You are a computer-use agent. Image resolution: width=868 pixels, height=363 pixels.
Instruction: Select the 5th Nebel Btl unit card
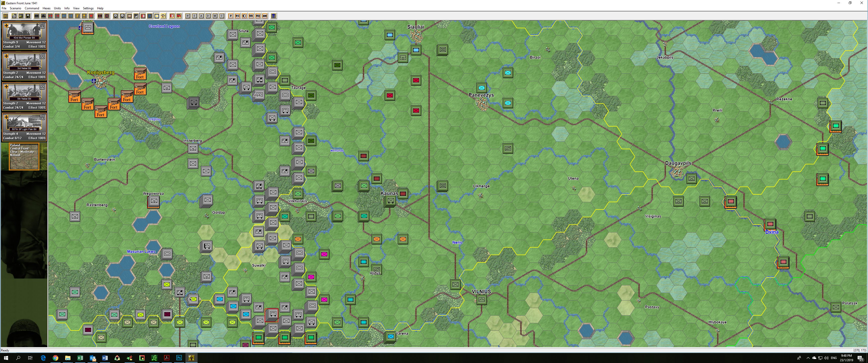(x=24, y=96)
